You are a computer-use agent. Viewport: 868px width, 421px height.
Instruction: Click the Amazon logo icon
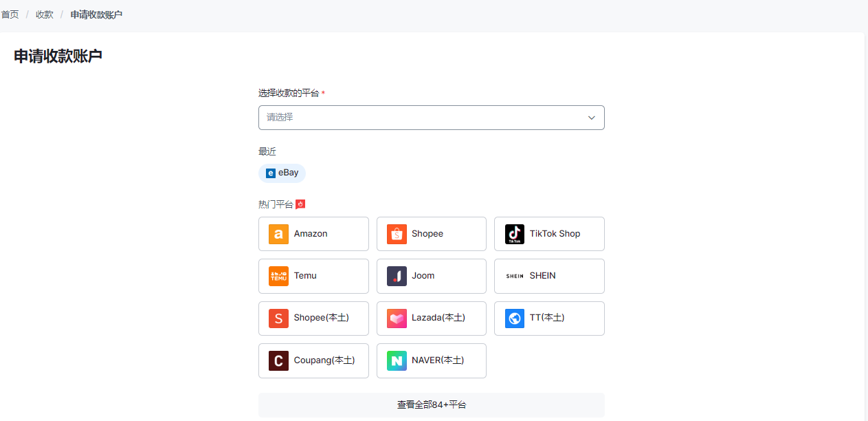[278, 234]
